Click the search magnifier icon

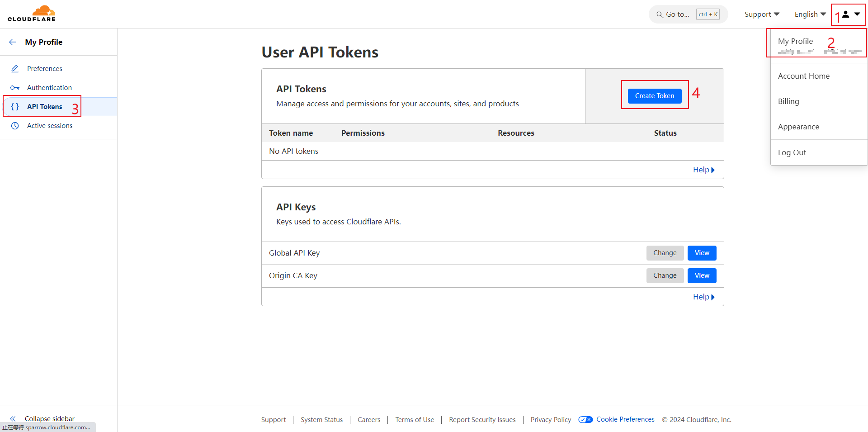660,14
